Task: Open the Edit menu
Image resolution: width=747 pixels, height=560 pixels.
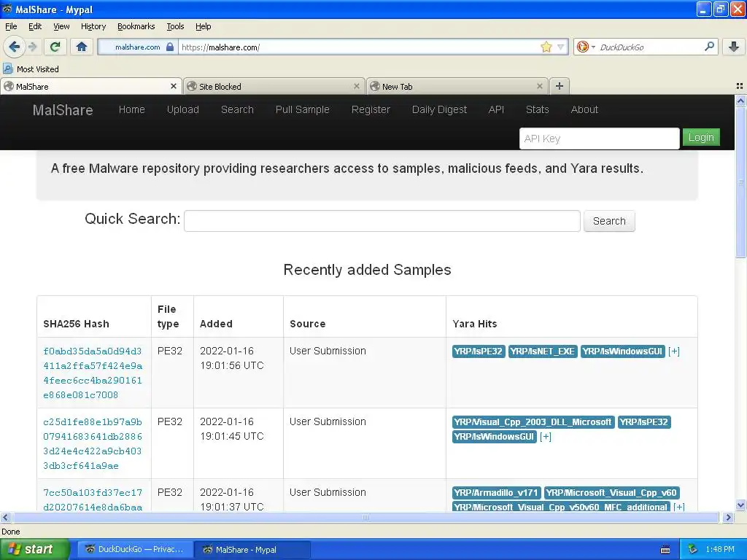Action: click(x=35, y=26)
